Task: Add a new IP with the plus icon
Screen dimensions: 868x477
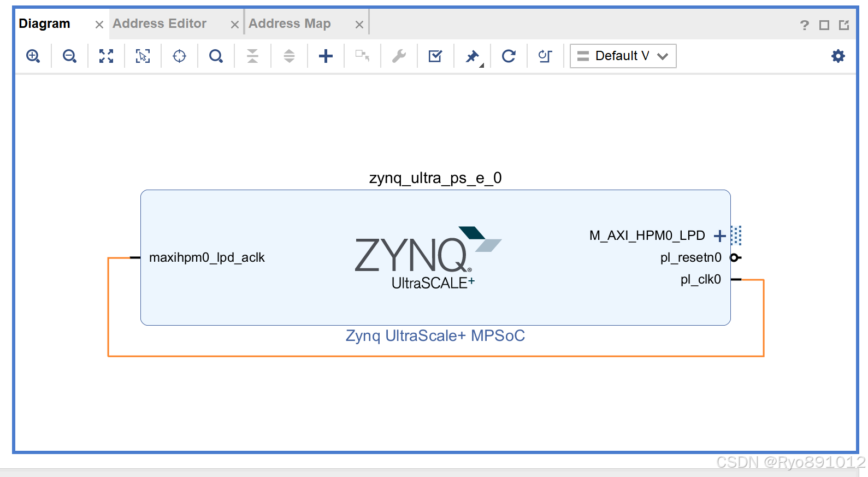Action: tap(326, 56)
